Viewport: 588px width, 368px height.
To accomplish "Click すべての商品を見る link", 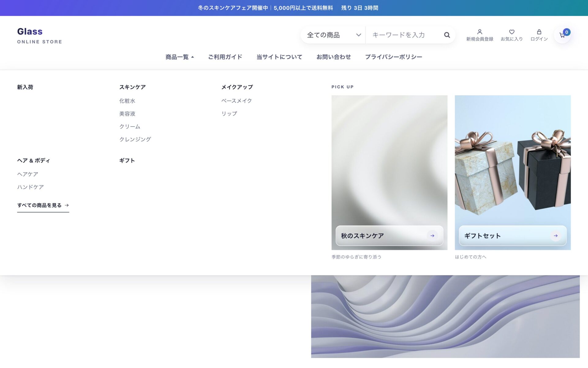I will click(x=43, y=205).
